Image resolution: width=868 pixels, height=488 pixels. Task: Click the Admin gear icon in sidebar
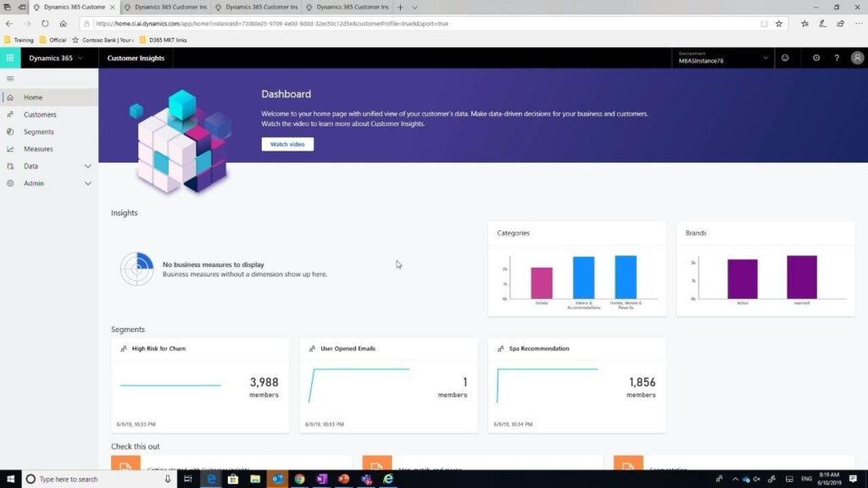(x=10, y=183)
